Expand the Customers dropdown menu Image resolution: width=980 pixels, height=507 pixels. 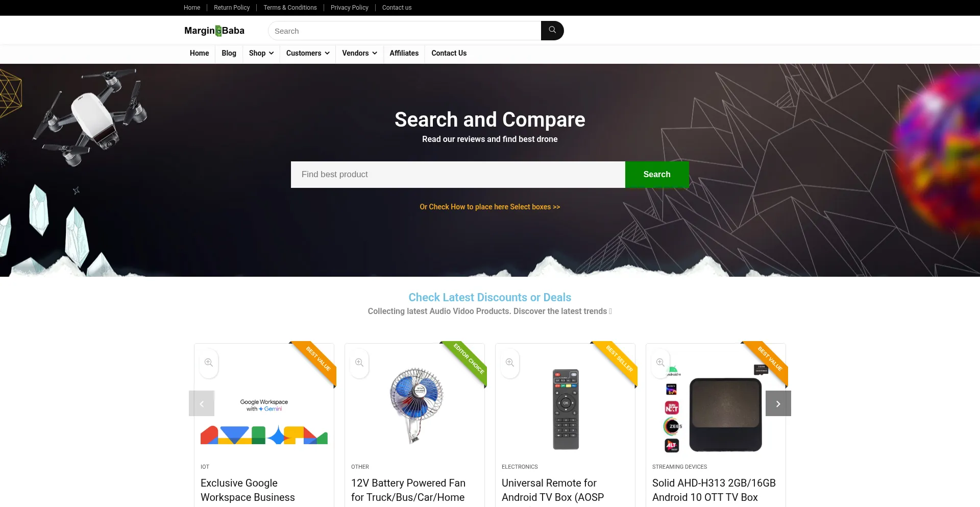click(308, 53)
